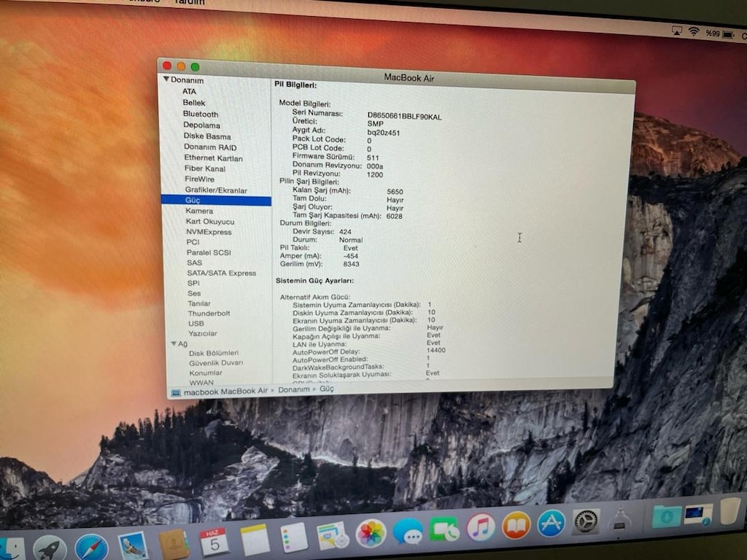Select highlighted Güç sidebar item
Image resolution: width=747 pixels, height=560 pixels.
pos(216,201)
